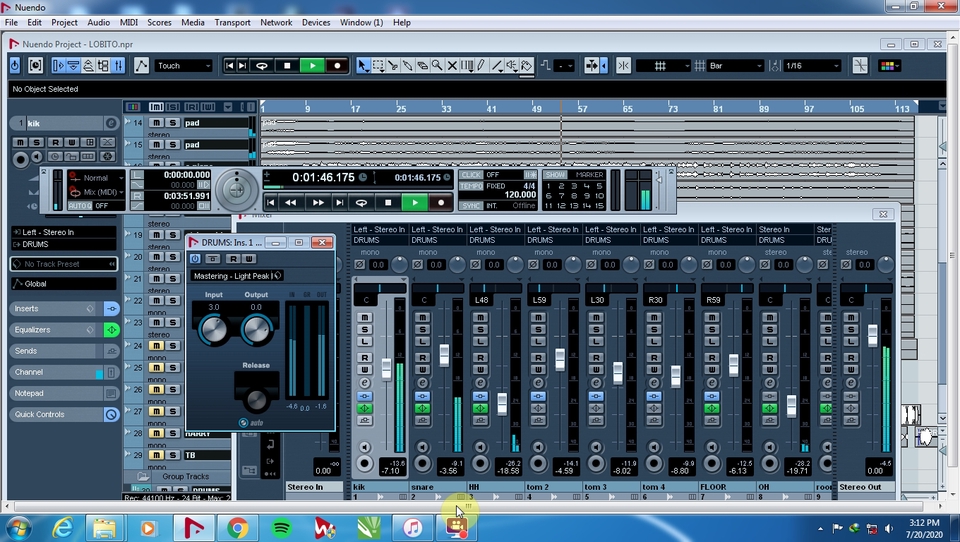Click the SYNC button in transport
960x542 pixels.
pos(471,205)
